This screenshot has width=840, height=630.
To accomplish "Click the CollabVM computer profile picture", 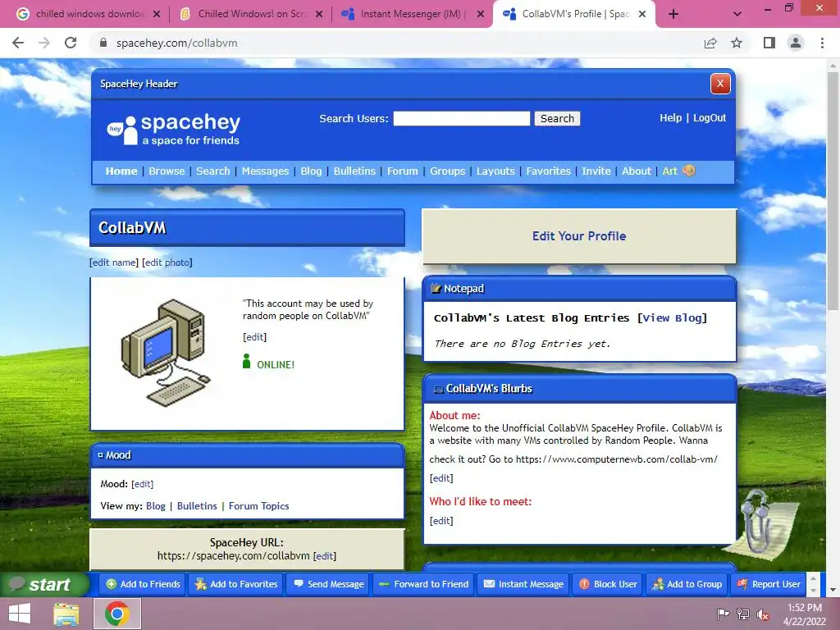I will click(x=166, y=353).
